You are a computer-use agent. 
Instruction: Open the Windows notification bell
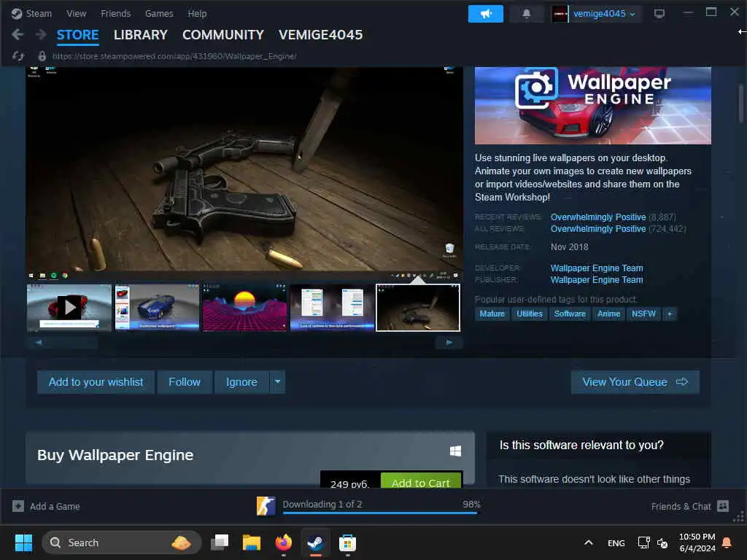pyautogui.click(x=727, y=542)
